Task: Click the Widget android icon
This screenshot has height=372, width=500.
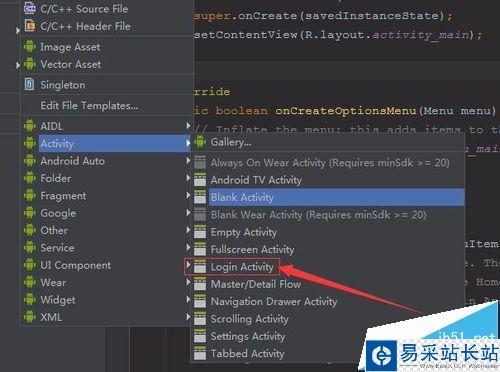Action: click(x=30, y=299)
